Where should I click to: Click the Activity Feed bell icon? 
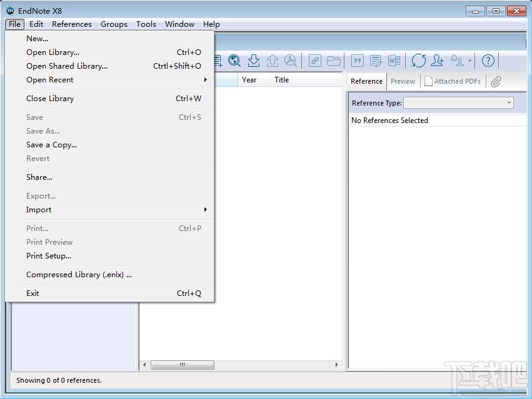[457, 61]
